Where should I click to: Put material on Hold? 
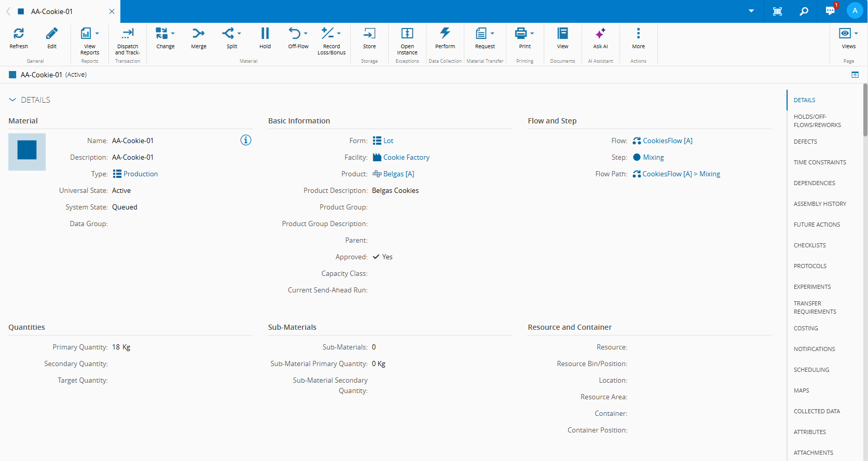click(x=265, y=34)
